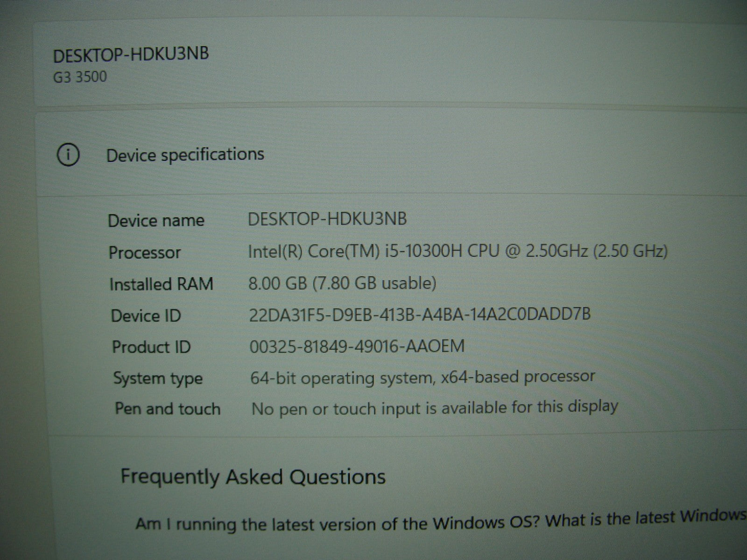This screenshot has height=560, width=747.
Task: Select the Processor label
Action: click(x=145, y=252)
